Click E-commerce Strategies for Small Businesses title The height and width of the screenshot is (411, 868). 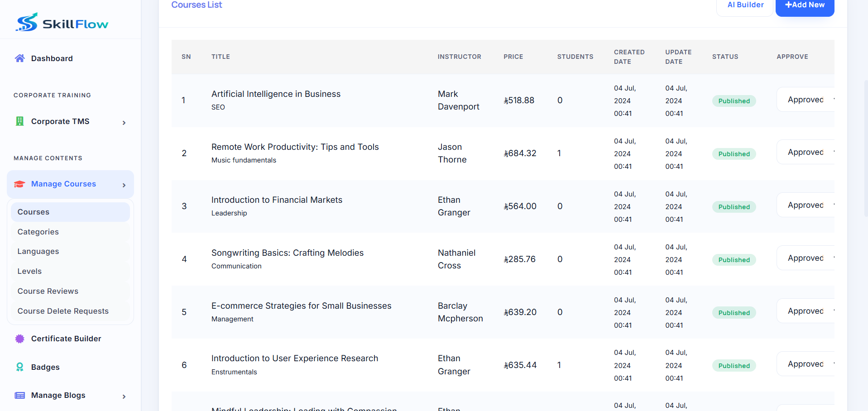[x=301, y=306]
